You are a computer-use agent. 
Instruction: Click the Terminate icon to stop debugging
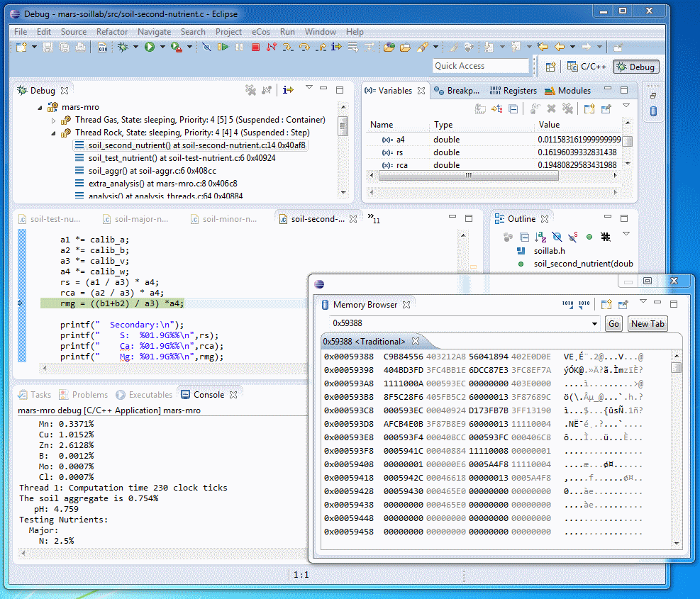tap(255, 47)
